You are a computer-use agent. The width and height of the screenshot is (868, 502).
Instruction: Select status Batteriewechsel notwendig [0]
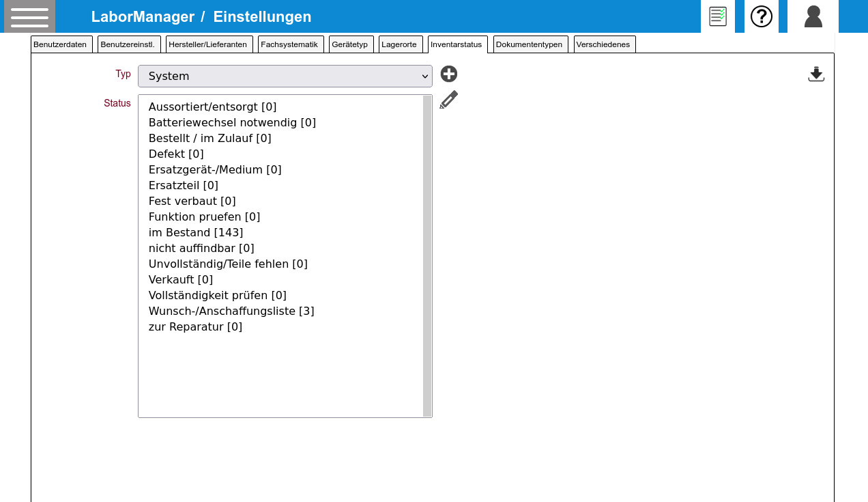280,122
